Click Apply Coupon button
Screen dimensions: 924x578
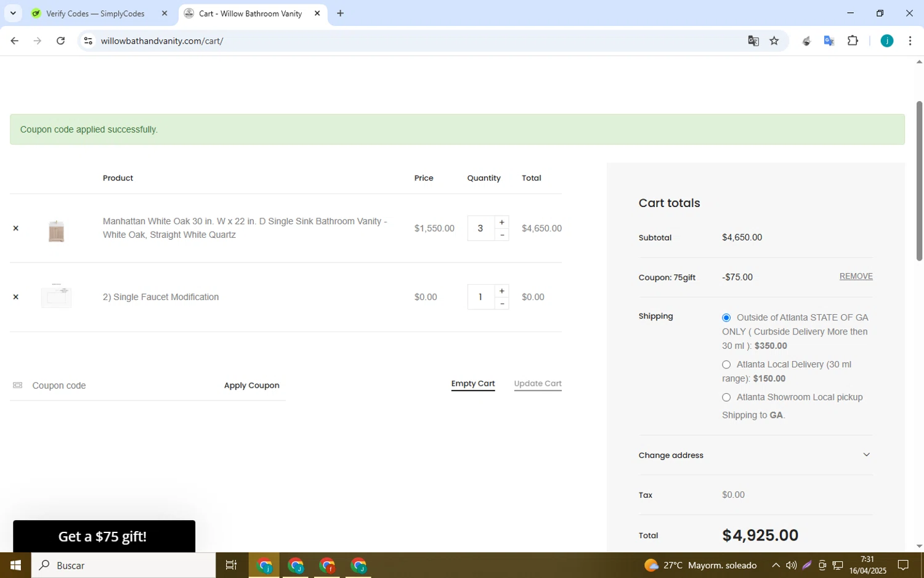point(251,386)
